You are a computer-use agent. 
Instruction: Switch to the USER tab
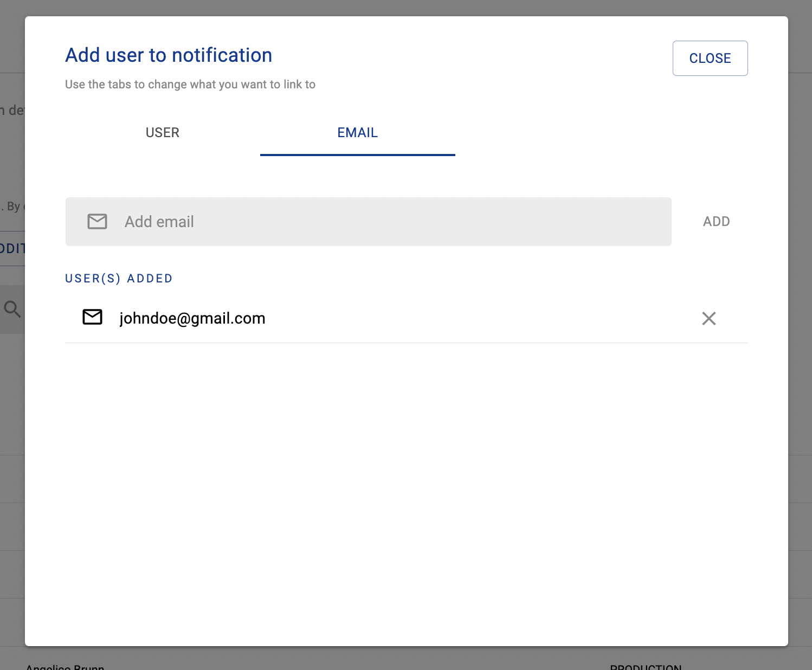(x=162, y=133)
